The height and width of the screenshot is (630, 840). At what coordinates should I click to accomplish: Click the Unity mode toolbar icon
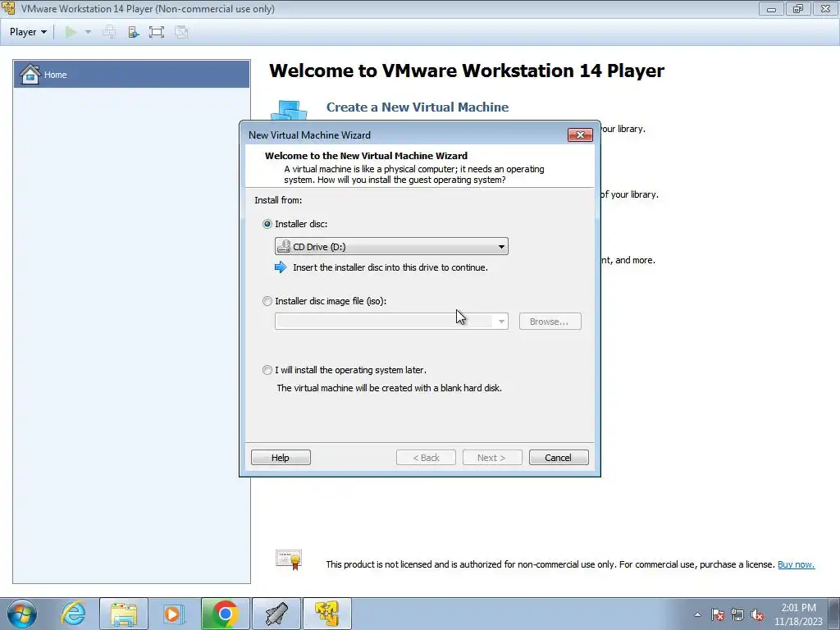181,32
